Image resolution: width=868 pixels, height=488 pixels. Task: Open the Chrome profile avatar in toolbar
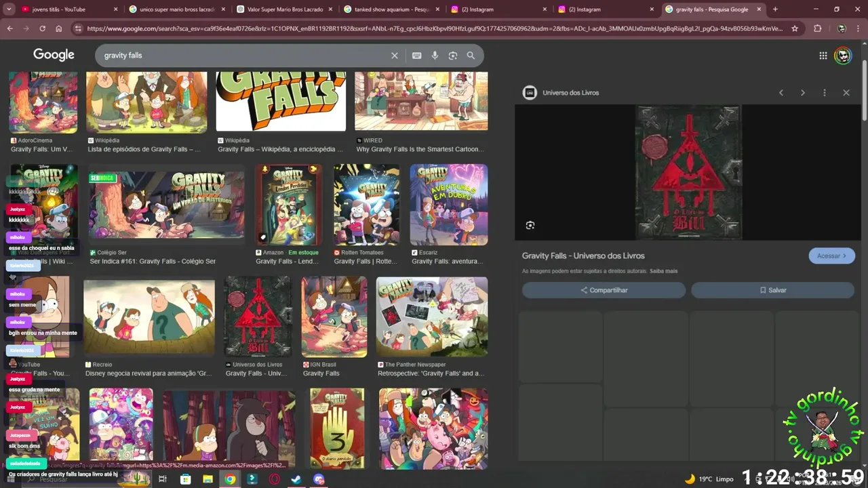(x=842, y=28)
